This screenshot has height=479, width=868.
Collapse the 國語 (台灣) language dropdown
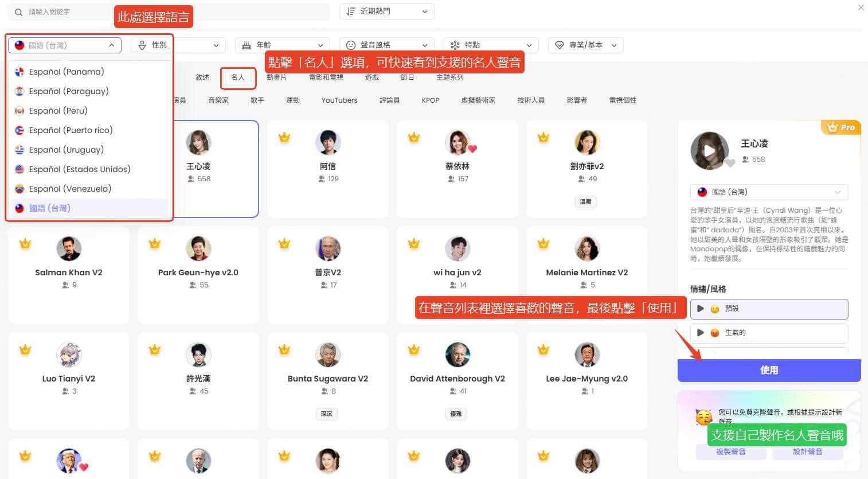65,45
